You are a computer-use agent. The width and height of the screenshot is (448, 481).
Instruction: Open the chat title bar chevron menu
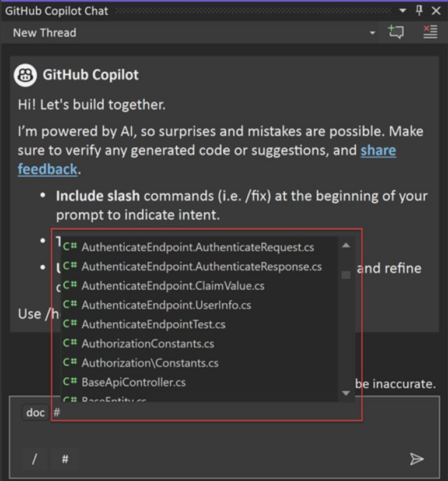[402, 10]
